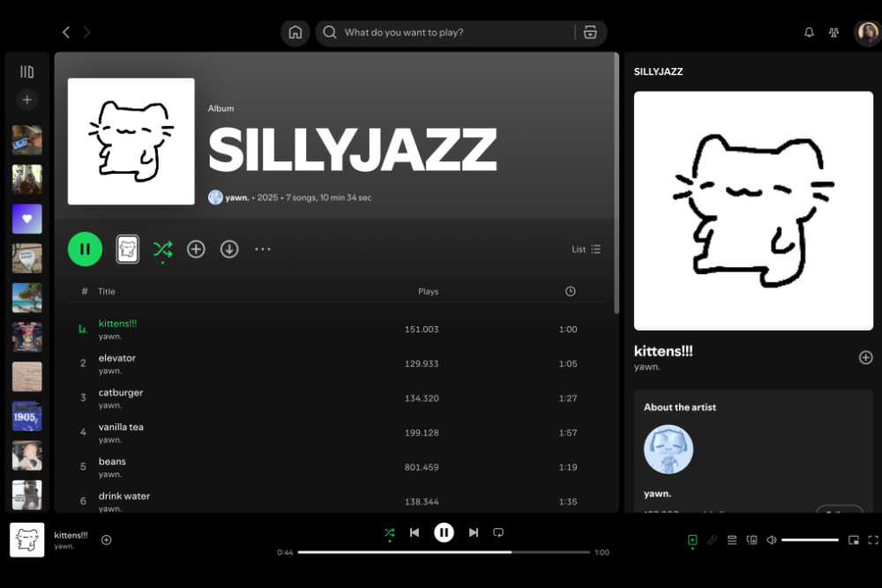Click the now-playing bar cat thumbnail
This screenshot has height=588, width=882.
(x=27, y=540)
